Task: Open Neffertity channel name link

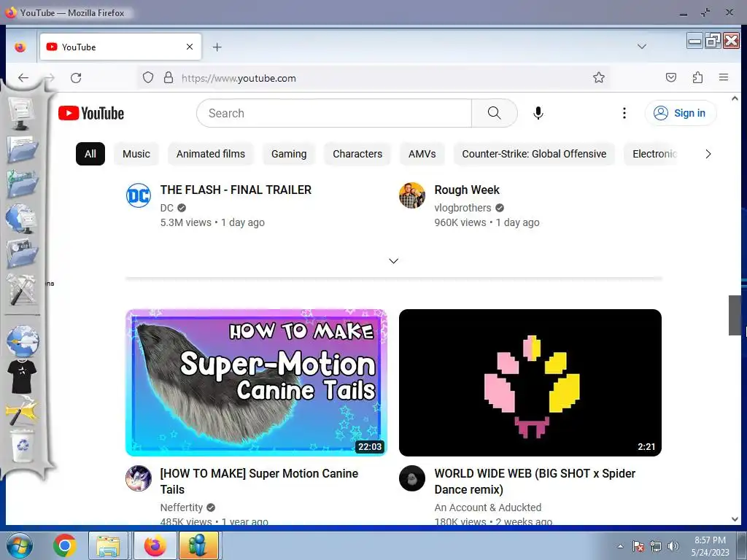Action: 182,507
